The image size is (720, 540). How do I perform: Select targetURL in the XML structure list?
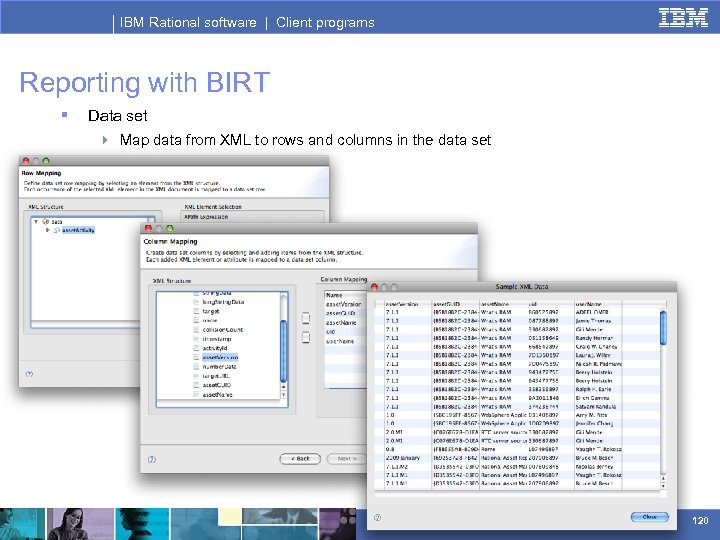tap(216, 376)
